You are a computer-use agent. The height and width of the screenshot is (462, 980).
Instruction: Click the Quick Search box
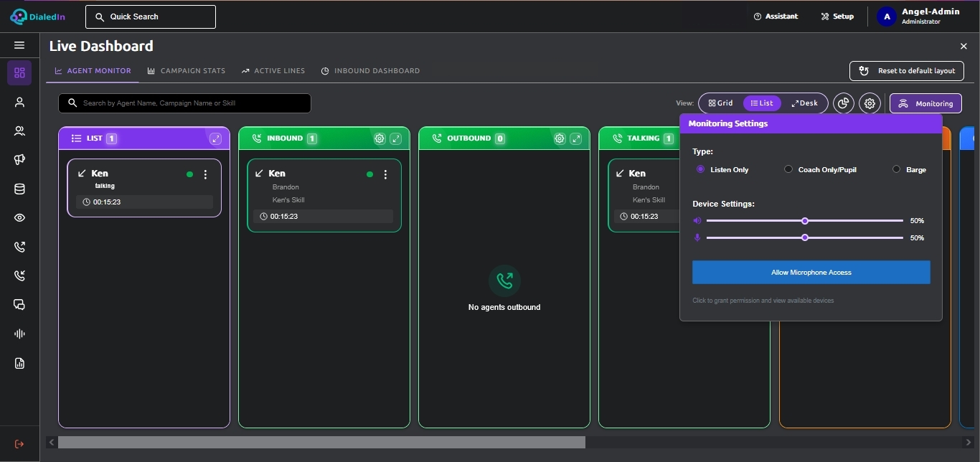tap(151, 16)
